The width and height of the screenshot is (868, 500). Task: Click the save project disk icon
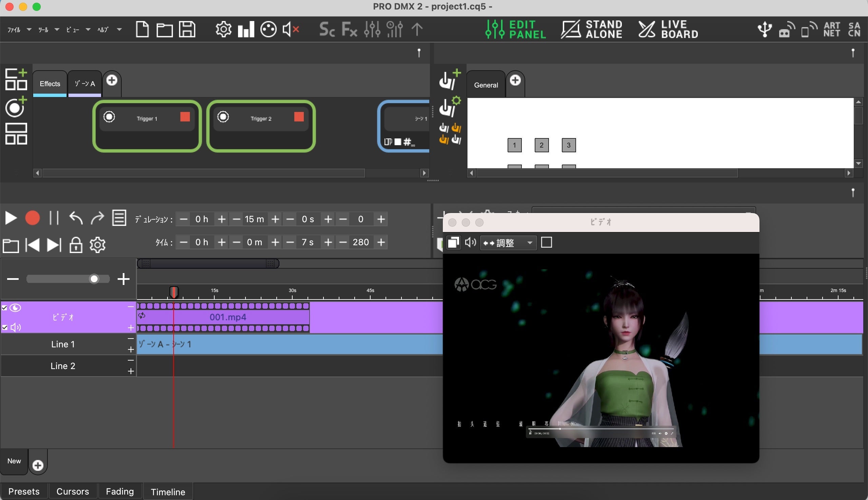[x=187, y=29]
